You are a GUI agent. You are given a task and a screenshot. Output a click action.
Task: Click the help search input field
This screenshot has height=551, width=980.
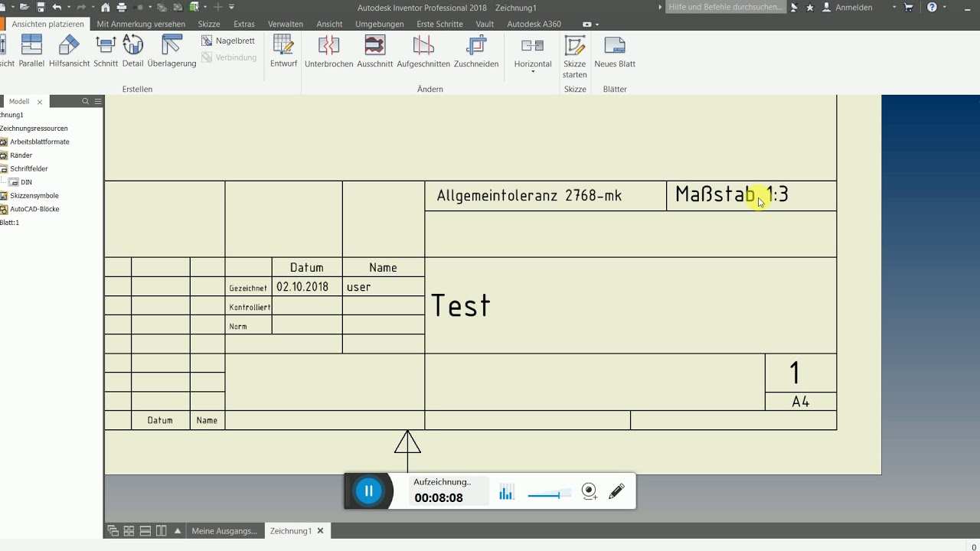coord(724,7)
